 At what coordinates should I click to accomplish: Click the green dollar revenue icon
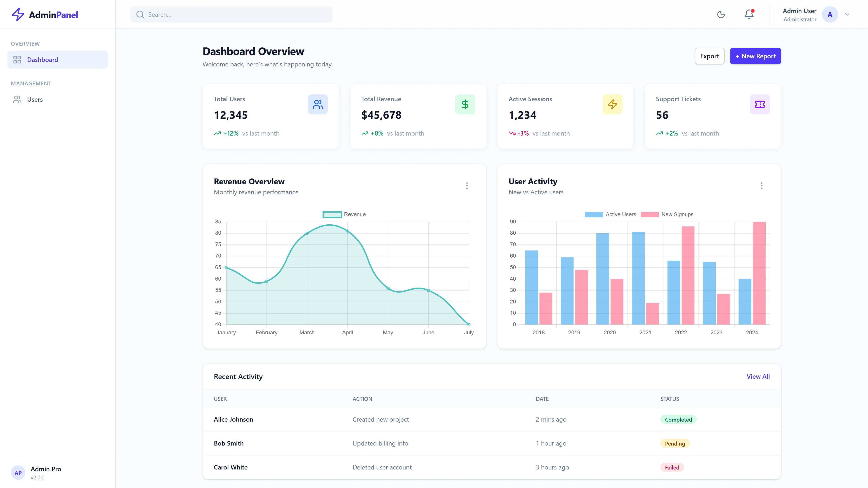pyautogui.click(x=465, y=104)
